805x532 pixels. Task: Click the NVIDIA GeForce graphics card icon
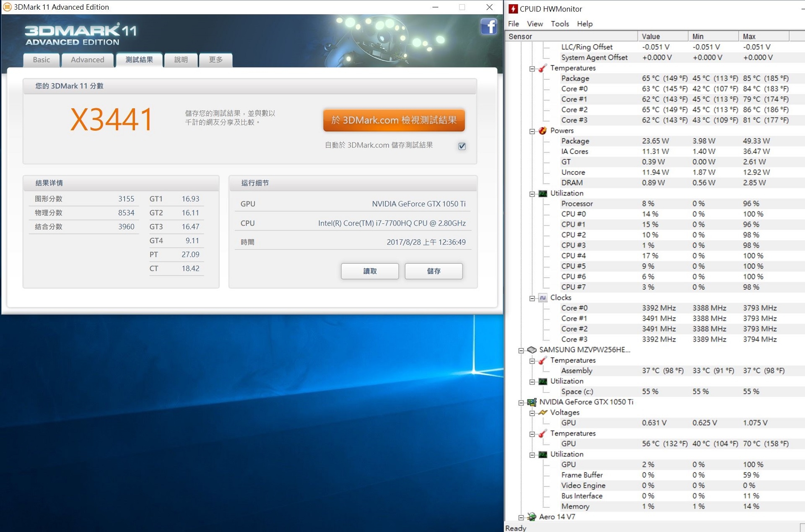point(532,402)
